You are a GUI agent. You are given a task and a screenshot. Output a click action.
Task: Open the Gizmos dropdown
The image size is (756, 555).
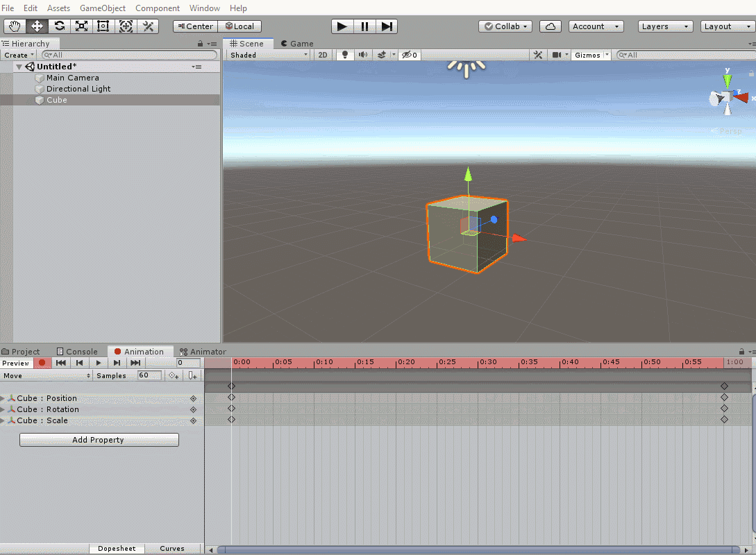click(591, 54)
